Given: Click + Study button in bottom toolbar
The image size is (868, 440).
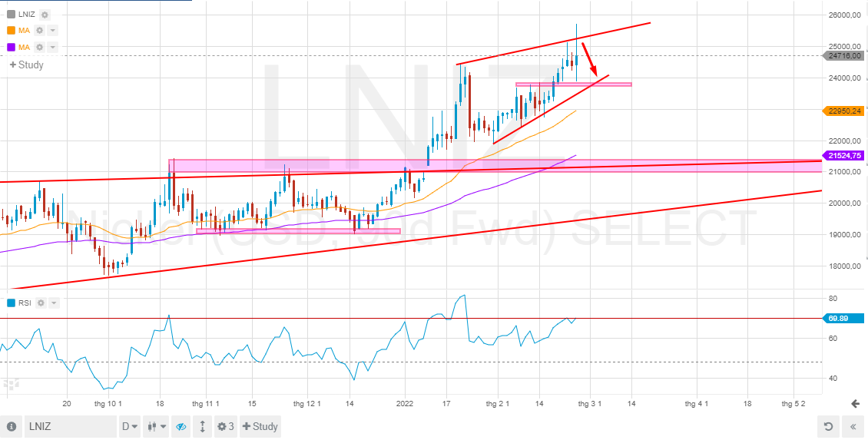Looking at the screenshot, I should (260, 427).
